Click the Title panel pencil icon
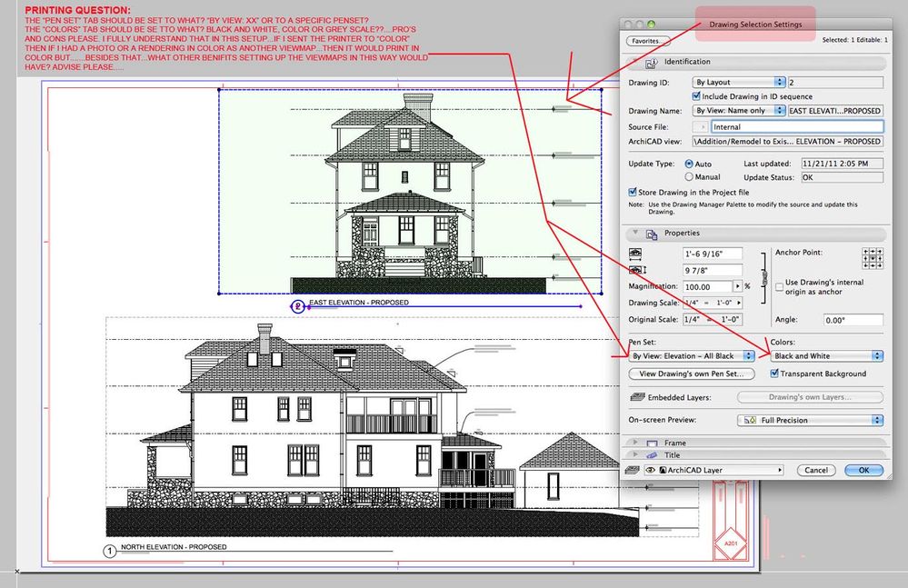 [x=651, y=455]
